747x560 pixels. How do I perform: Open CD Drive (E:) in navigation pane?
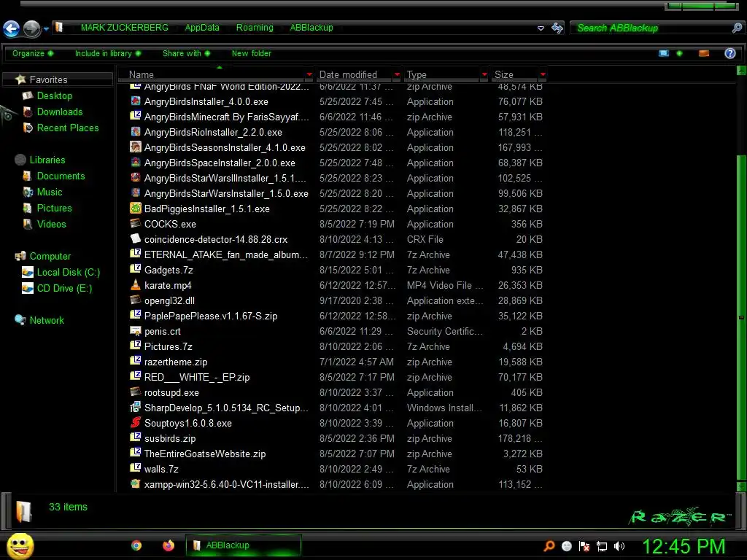click(64, 289)
